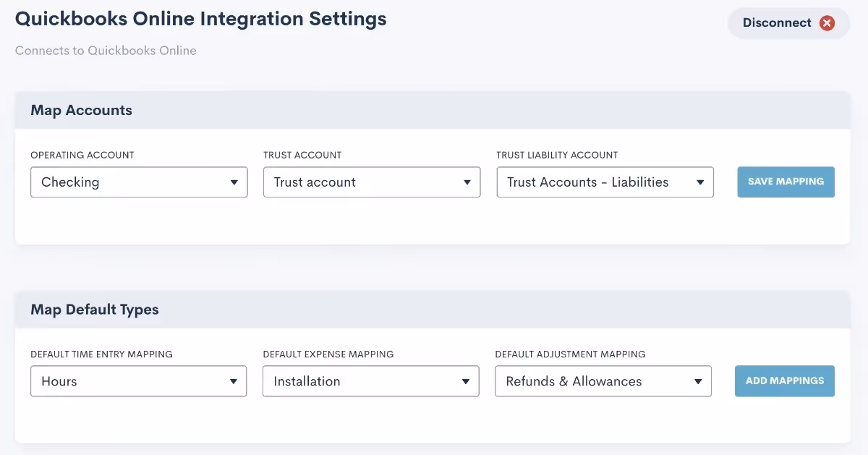Click the arrow icon in the Checking dropdown
Screen dimensions: 868x455
pyautogui.click(x=234, y=182)
